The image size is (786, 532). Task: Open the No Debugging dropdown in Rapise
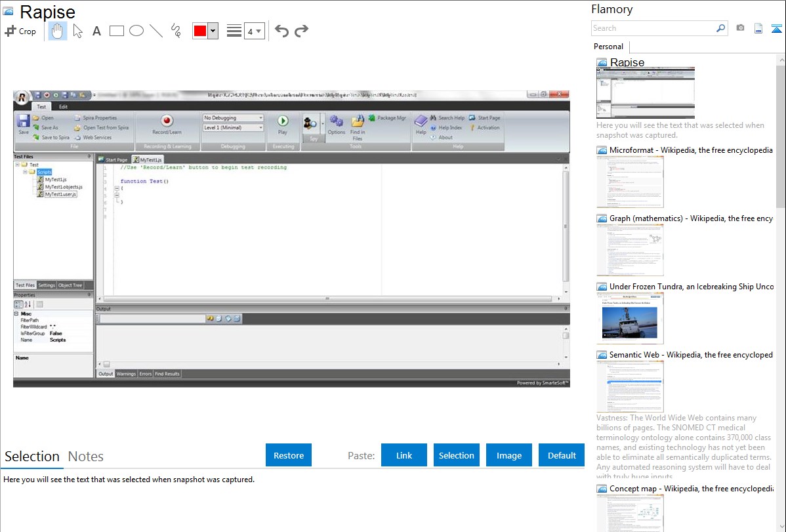[x=233, y=118]
